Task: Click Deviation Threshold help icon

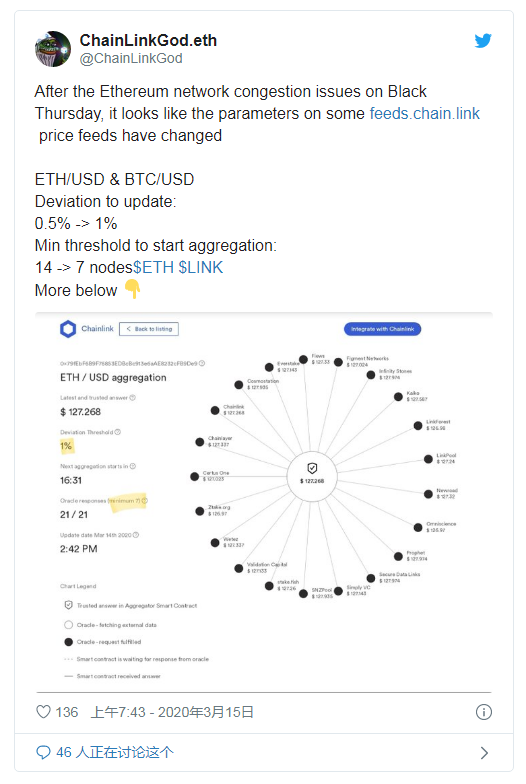Action: 118,432
